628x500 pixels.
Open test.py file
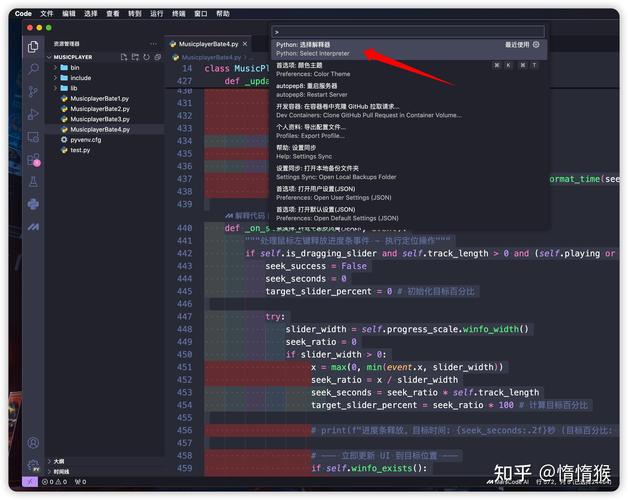80,150
